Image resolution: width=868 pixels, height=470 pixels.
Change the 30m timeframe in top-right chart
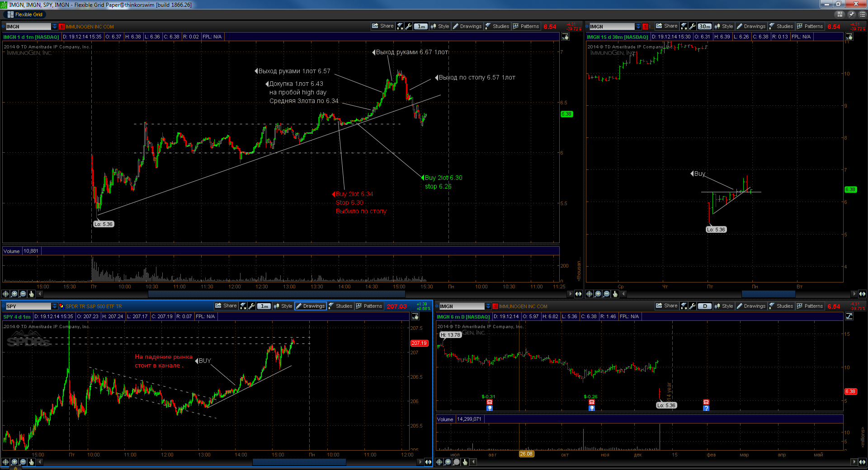(x=705, y=26)
